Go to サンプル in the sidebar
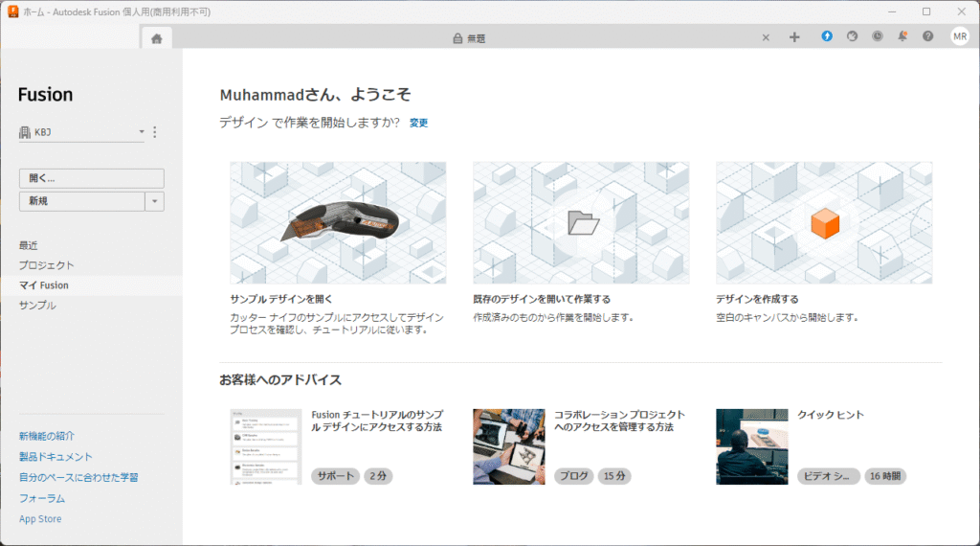The image size is (980, 546). coord(37,306)
